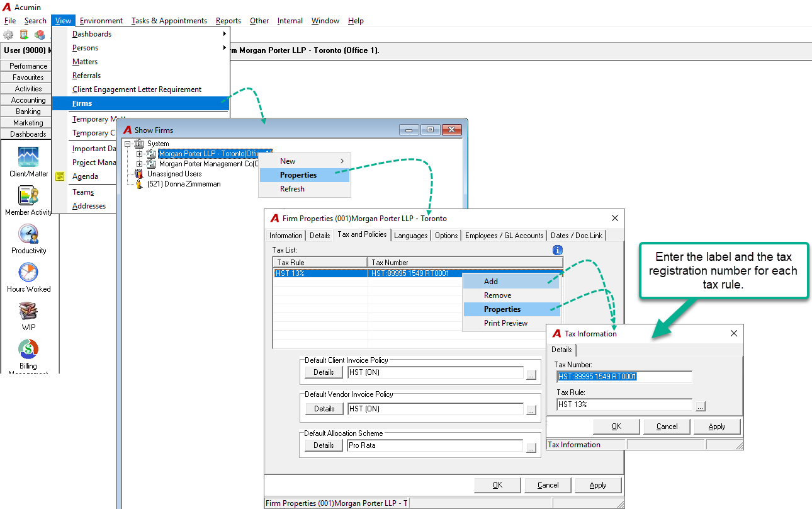Browse the Default Vendor Invoice Policy ellipsis
Viewport: 812px width, 509px height.
click(x=531, y=410)
